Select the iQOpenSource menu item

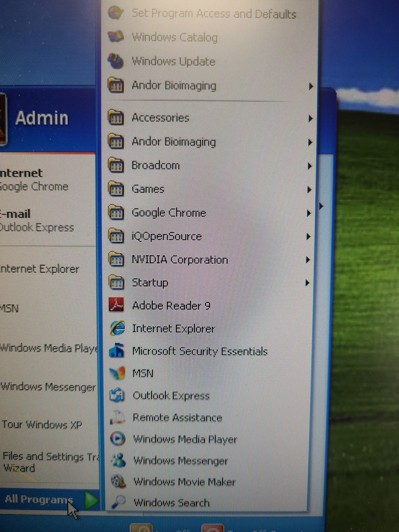tap(167, 236)
